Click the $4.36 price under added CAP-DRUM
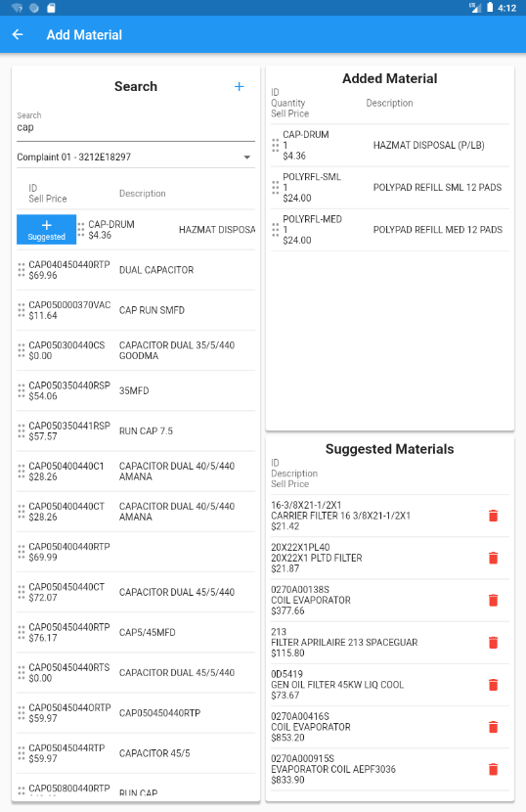 point(294,156)
